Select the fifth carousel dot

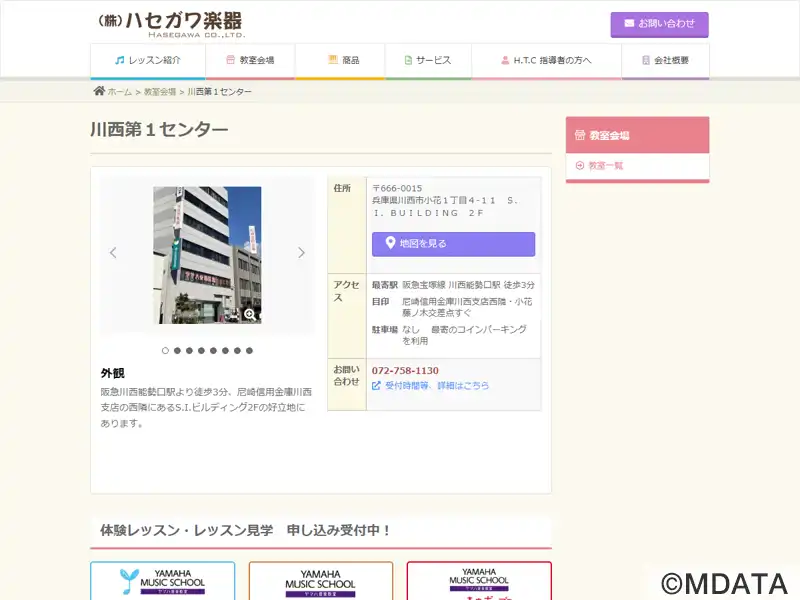click(213, 351)
